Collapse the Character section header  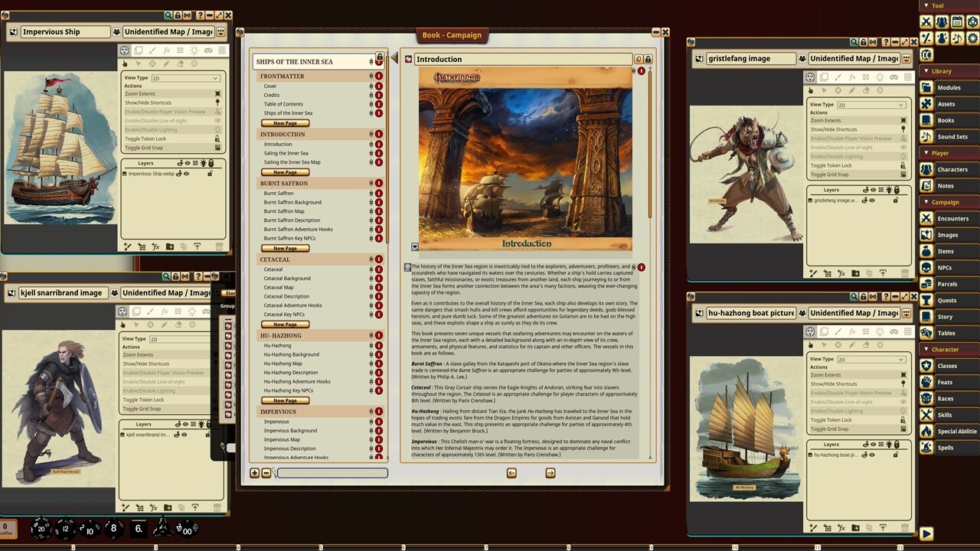(x=925, y=349)
